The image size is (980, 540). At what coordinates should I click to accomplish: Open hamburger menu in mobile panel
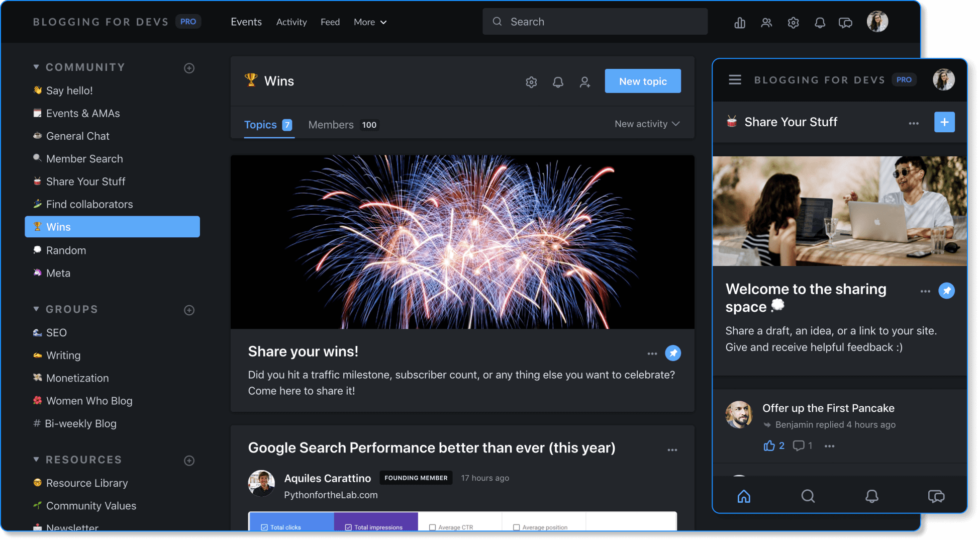[x=735, y=80]
